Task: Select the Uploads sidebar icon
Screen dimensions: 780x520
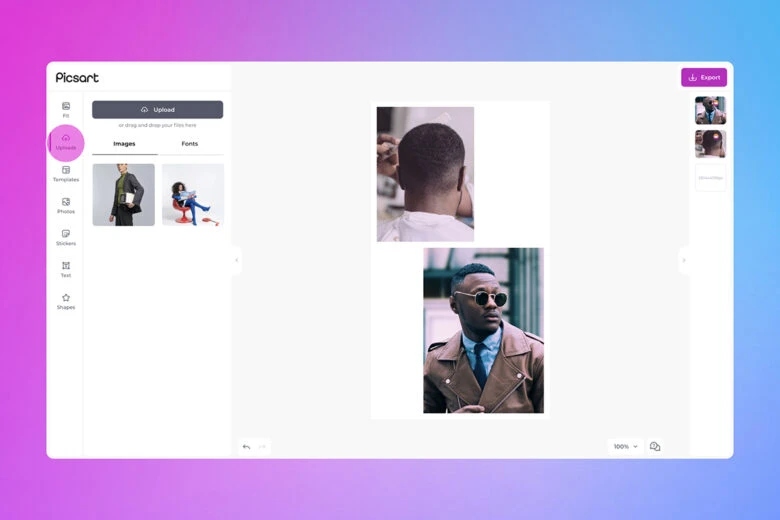Action: point(66,141)
